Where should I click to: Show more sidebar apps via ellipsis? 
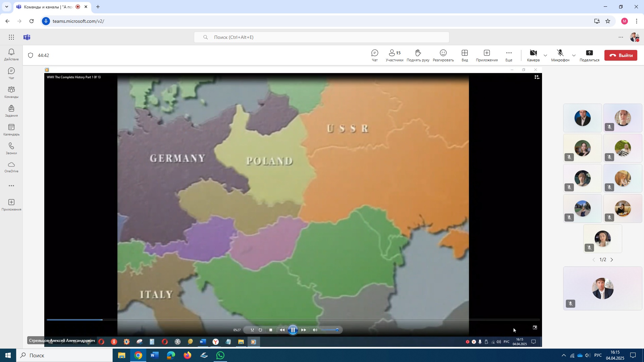11,186
